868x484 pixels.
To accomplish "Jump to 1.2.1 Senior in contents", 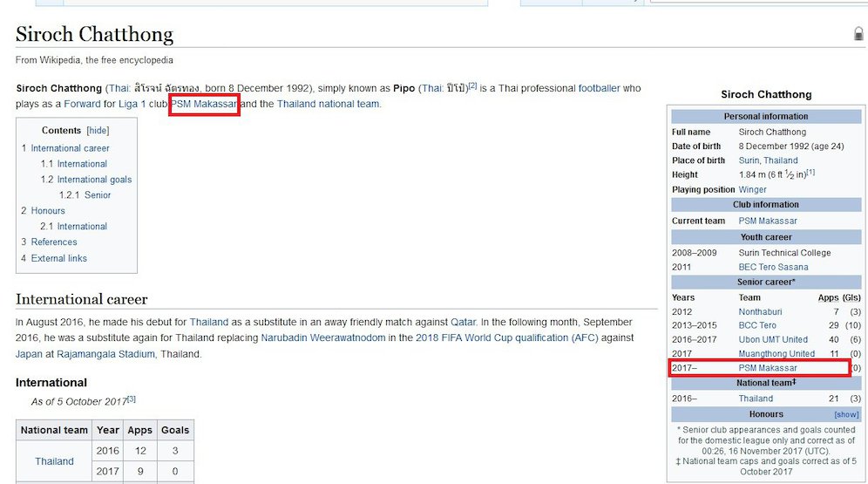I will pos(98,195).
